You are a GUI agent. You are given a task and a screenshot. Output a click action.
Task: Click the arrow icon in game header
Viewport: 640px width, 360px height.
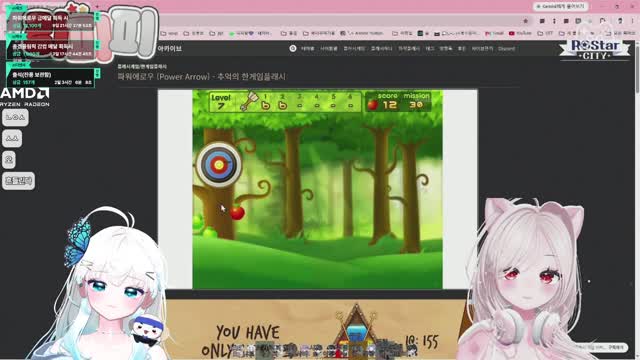pyautogui.click(x=249, y=101)
